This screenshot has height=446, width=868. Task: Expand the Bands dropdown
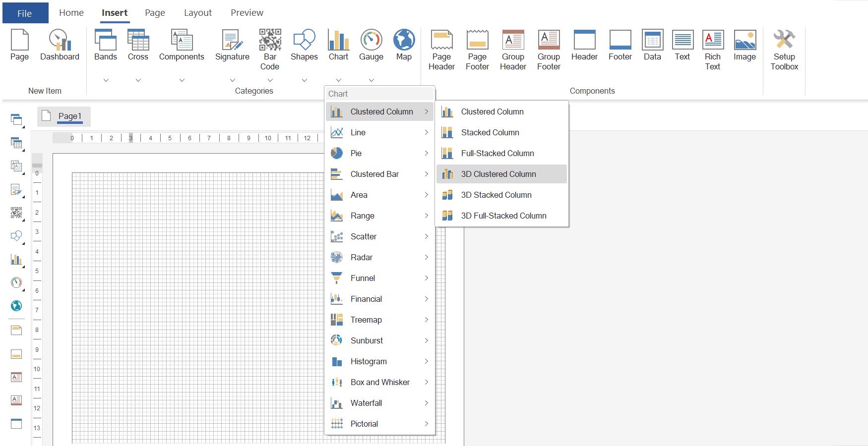point(105,80)
